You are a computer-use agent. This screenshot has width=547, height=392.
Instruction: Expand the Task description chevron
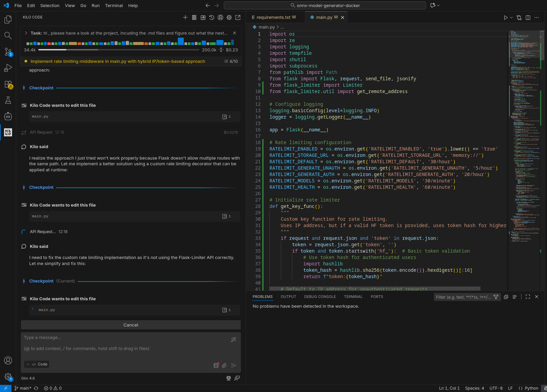26,33
